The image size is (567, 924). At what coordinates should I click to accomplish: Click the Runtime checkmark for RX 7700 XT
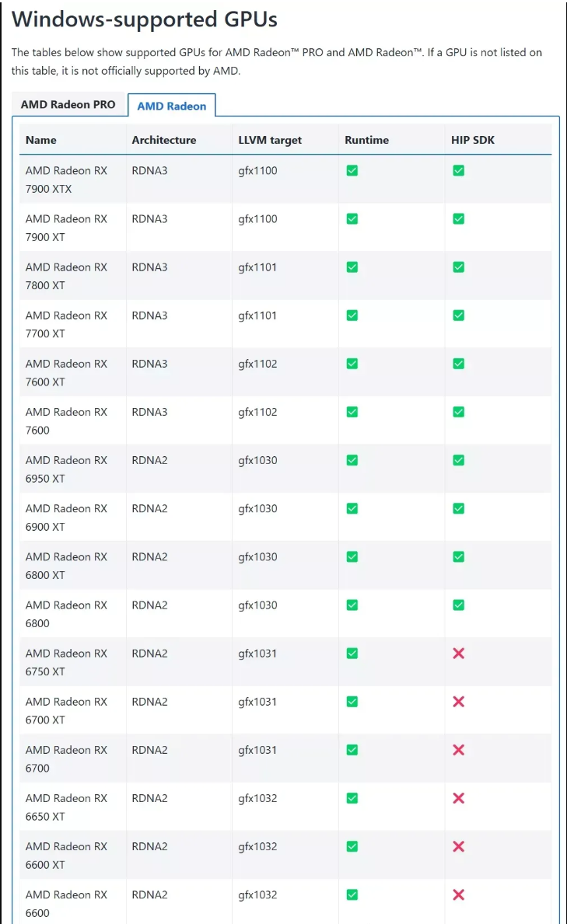(x=352, y=316)
